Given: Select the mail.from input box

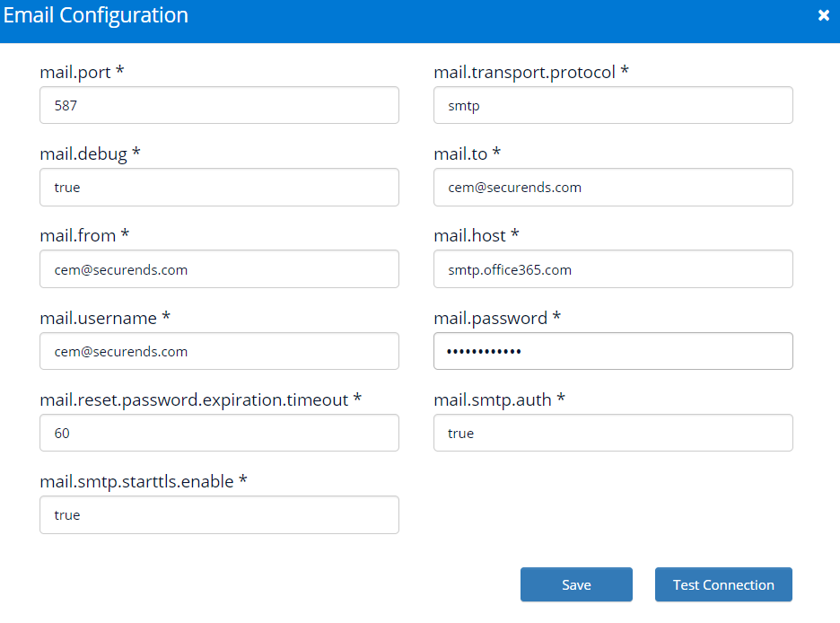Looking at the screenshot, I should (219, 269).
